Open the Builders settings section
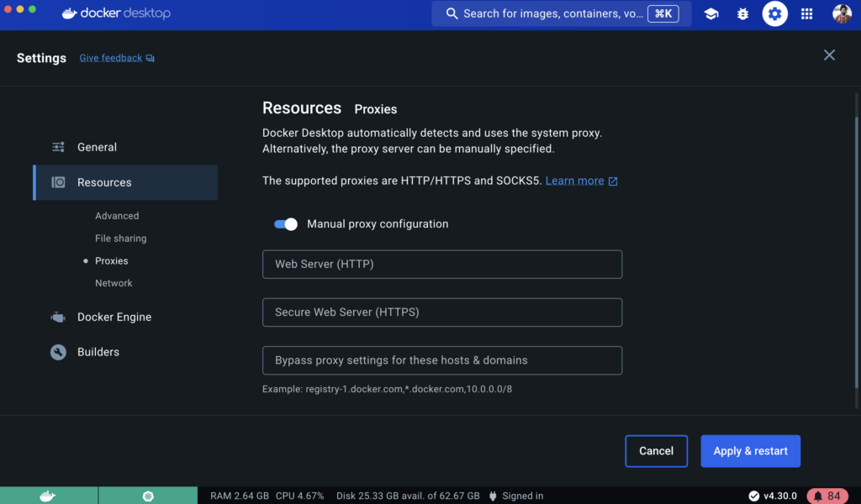This screenshot has width=861, height=504. 98,352
